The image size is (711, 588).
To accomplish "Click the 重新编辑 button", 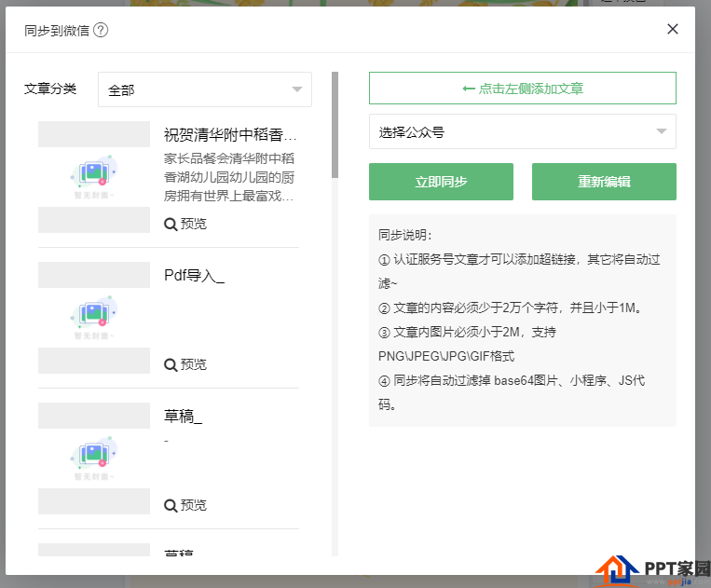I will 604,182.
